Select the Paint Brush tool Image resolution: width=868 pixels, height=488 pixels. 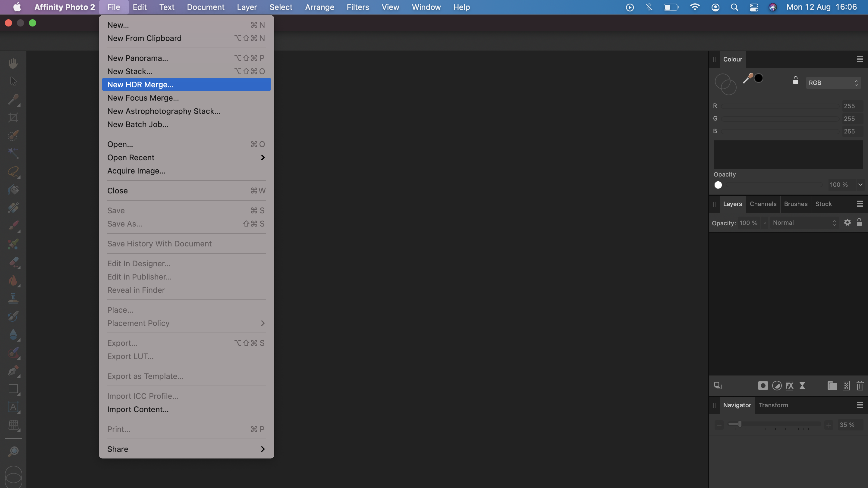[x=13, y=226]
